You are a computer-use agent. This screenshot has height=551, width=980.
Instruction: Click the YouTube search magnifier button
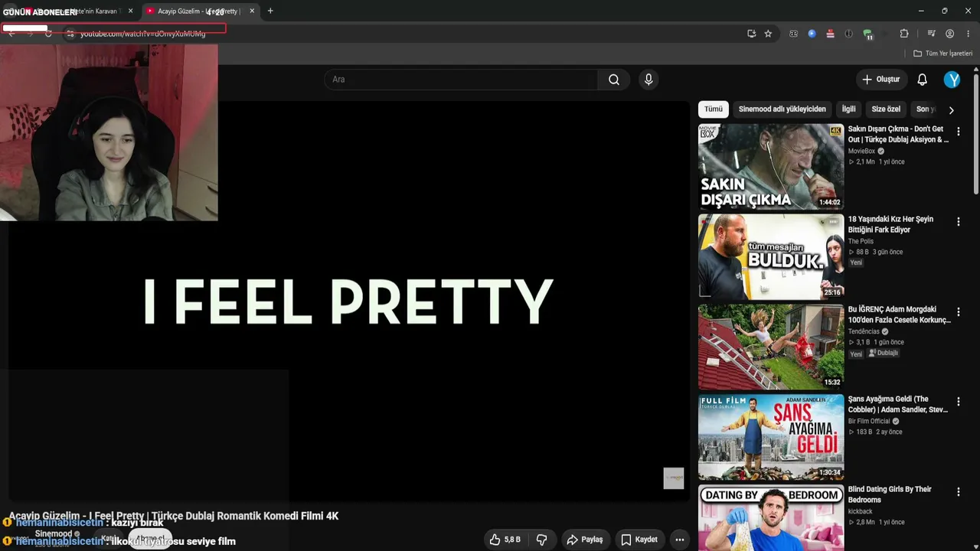tap(613, 80)
